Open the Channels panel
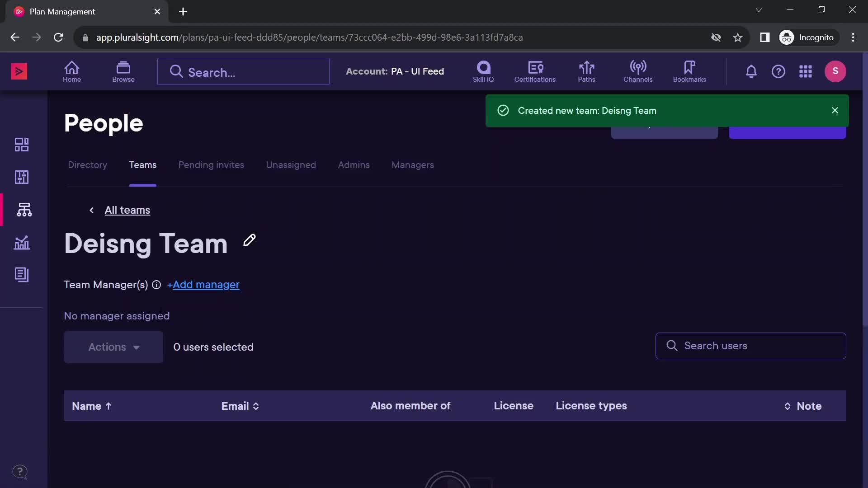The image size is (868, 488). (638, 71)
